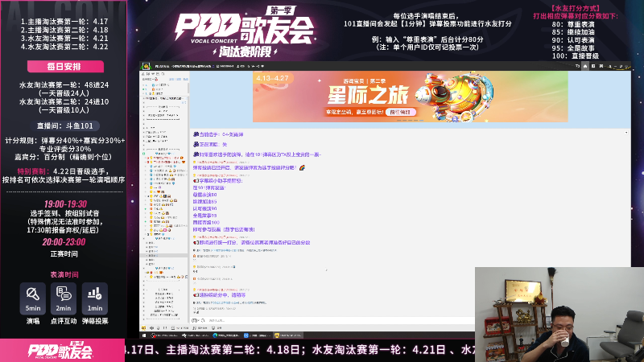Toggle the microphone icon in YY bottom bar
Viewport: 644px width, 362px height.
pos(158,328)
